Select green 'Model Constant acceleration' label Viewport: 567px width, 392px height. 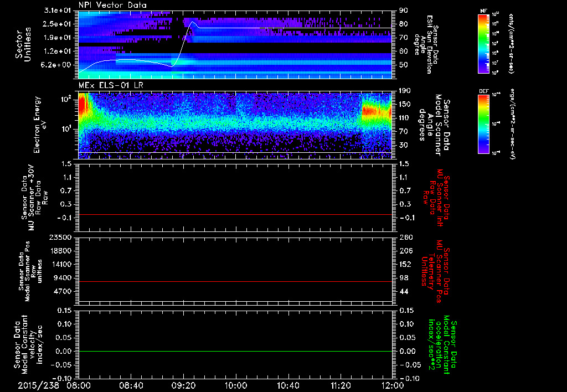442,344
